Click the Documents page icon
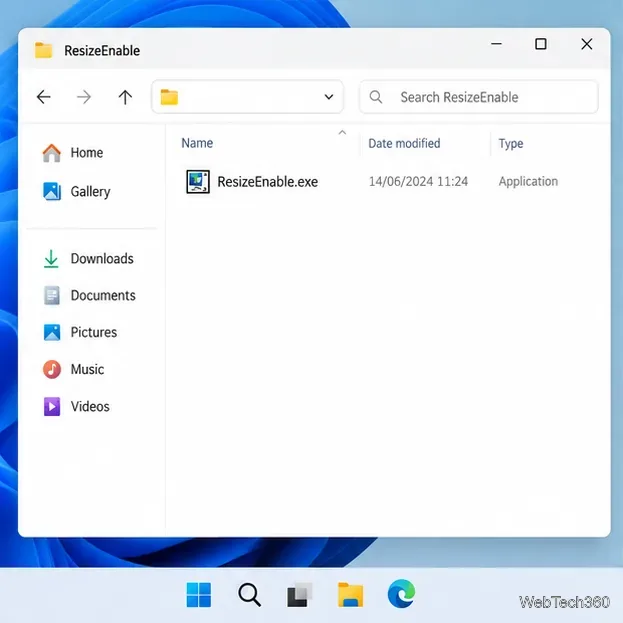This screenshot has width=623, height=623. click(52, 296)
